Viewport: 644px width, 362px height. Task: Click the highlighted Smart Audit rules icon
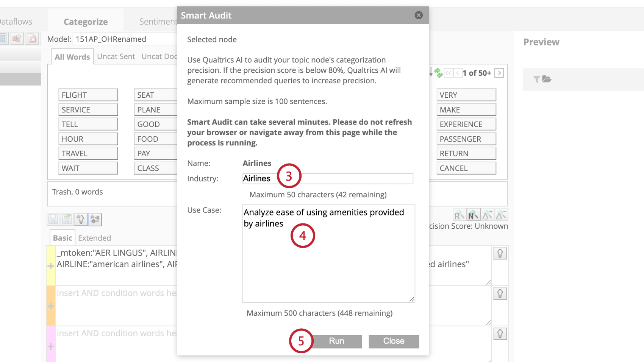point(94,219)
